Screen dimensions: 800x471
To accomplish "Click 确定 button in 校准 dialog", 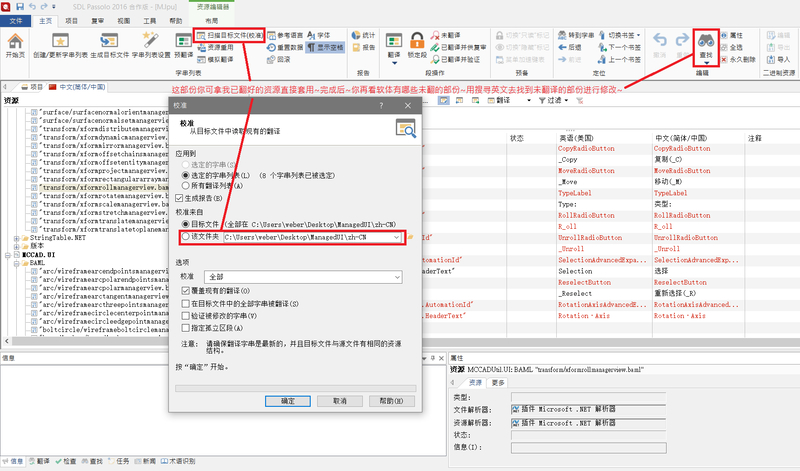I will coord(288,401).
